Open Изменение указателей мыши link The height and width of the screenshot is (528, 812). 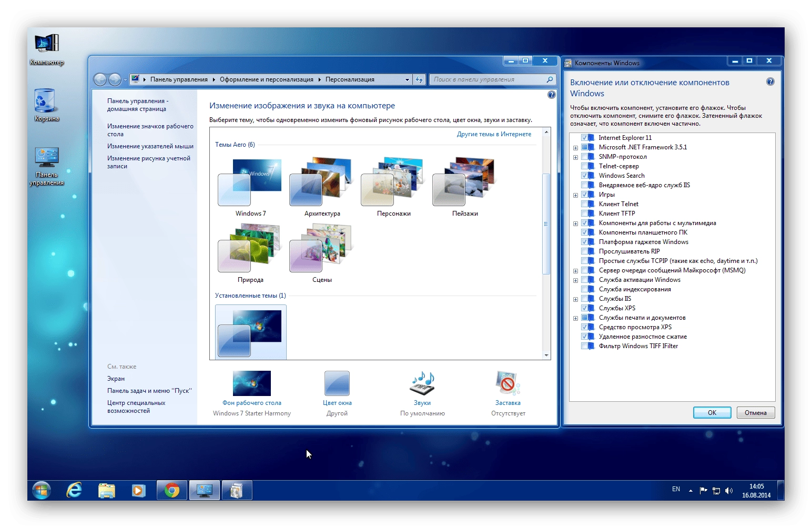coord(150,146)
